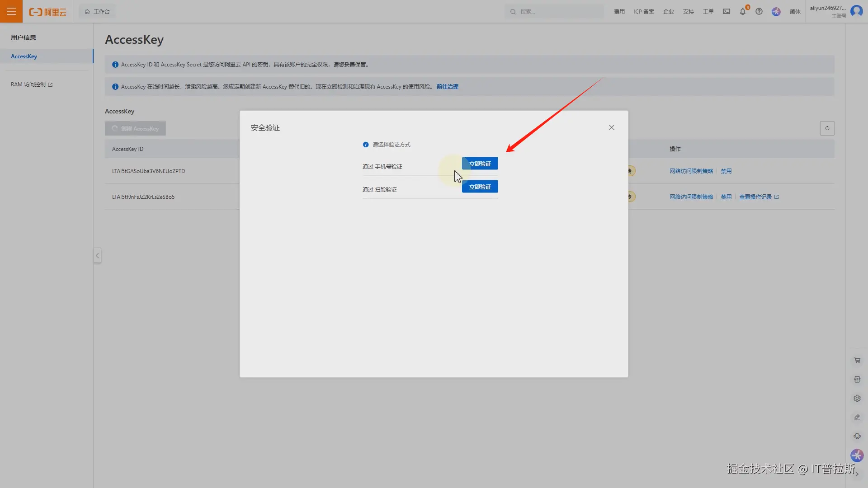Click the settings gear sidebar icon
The width and height of the screenshot is (868, 488).
[857, 399]
